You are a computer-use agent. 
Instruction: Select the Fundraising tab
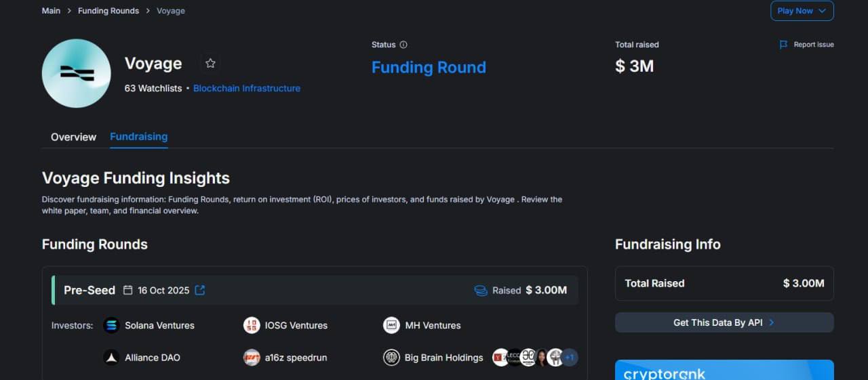coord(138,137)
